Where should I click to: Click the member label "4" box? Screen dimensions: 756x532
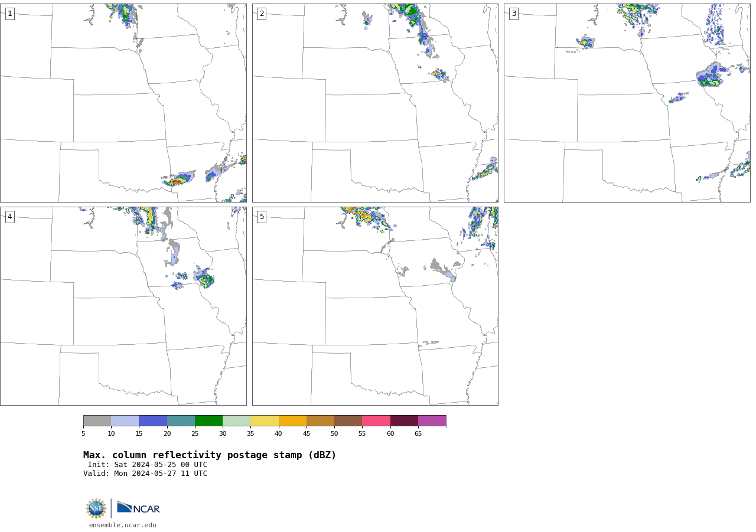tap(9, 217)
